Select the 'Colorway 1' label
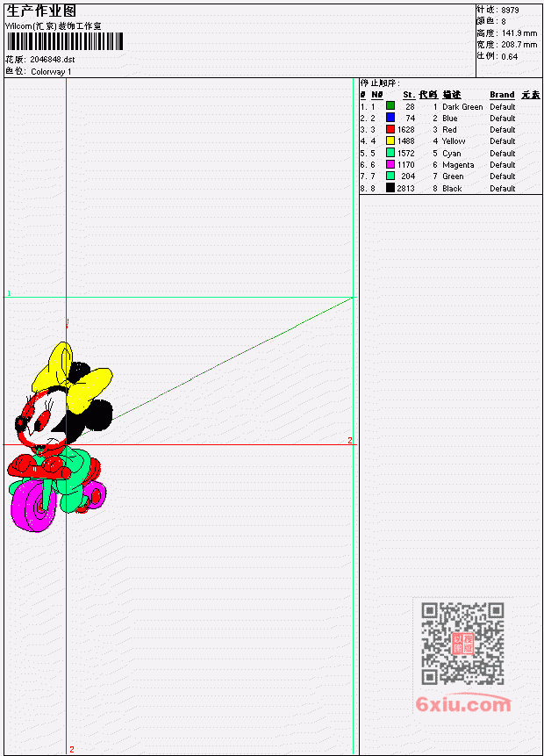 click(x=51, y=72)
